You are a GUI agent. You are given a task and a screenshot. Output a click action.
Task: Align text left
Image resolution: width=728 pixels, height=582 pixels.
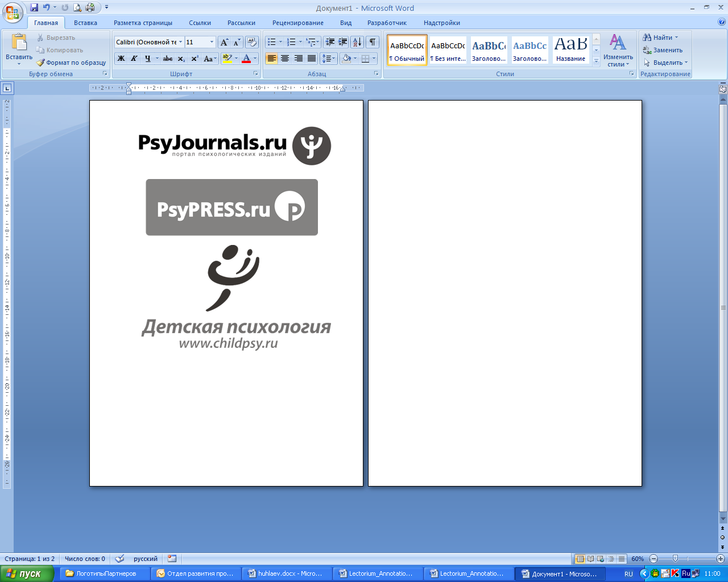[x=272, y=58]
